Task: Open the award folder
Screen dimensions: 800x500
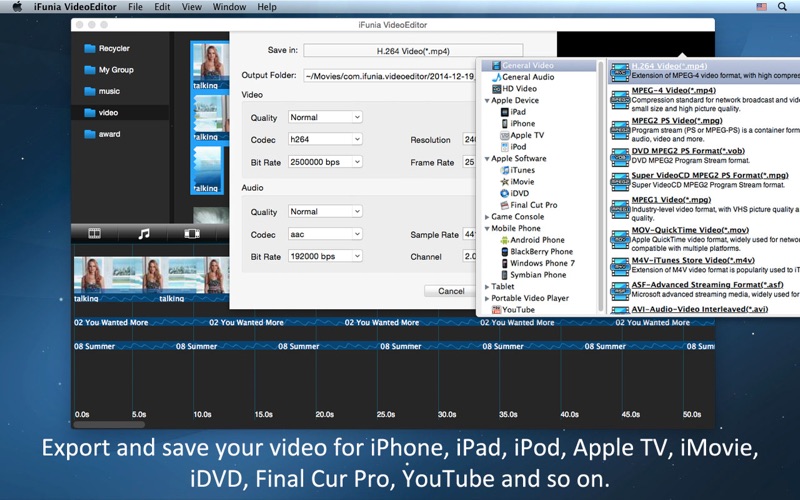Action: (103, 134)
